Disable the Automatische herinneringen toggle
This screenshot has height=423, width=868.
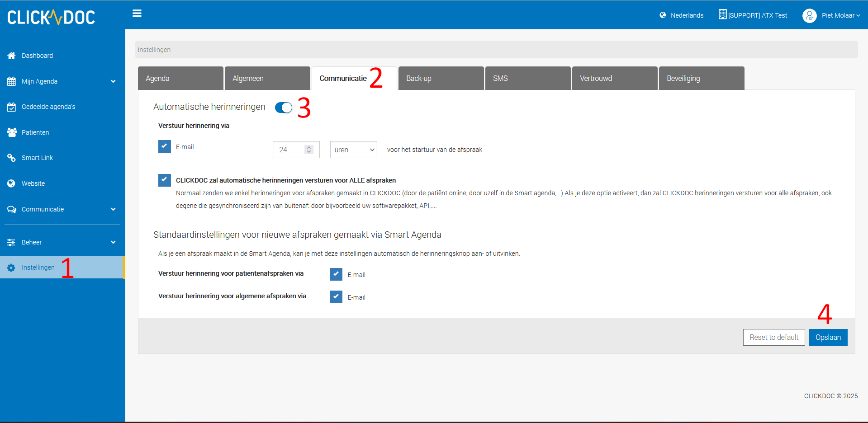284,108
